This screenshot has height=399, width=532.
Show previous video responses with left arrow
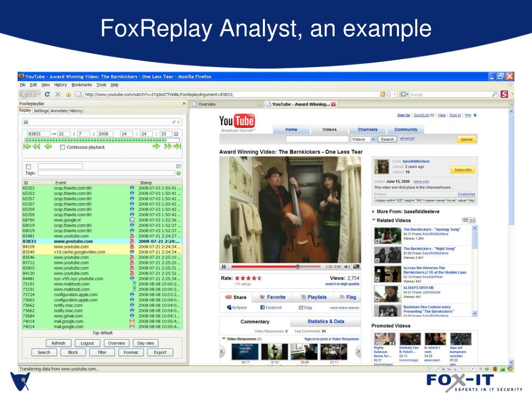[x=222, y=352]
